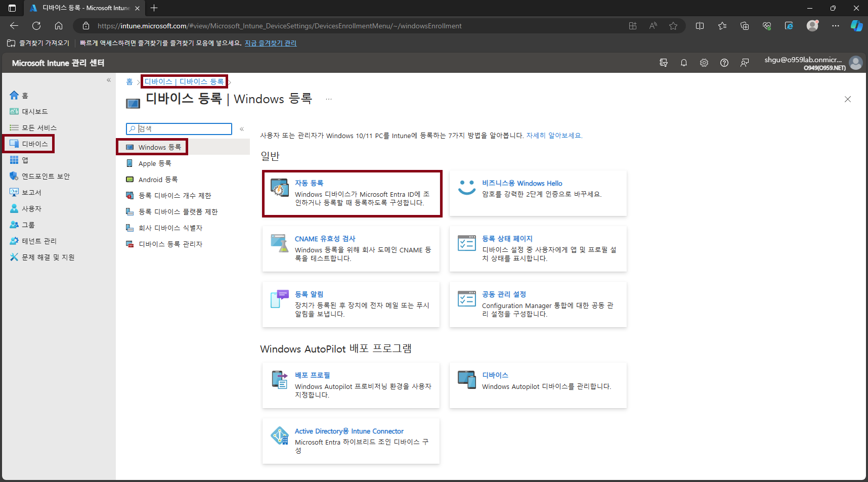Screen dimensions: 868x482
Task: Collapse the left navigation sidebar
Action: [x=109, y=80]
